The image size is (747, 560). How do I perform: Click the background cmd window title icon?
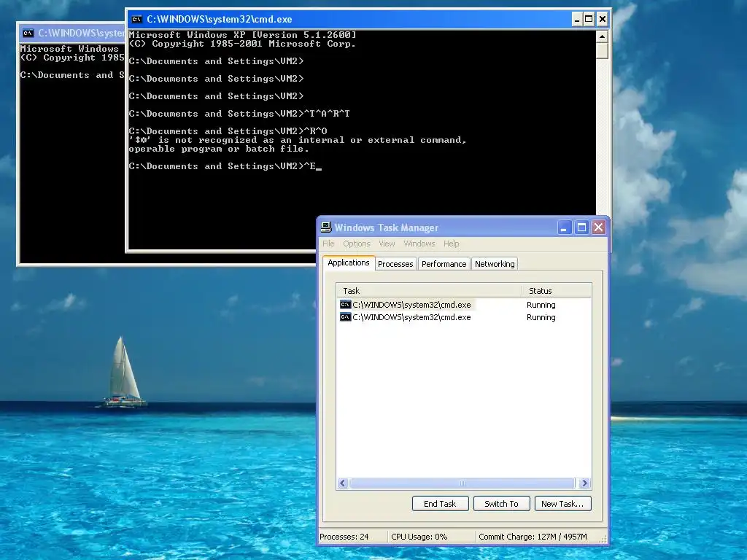coord(28,33)
